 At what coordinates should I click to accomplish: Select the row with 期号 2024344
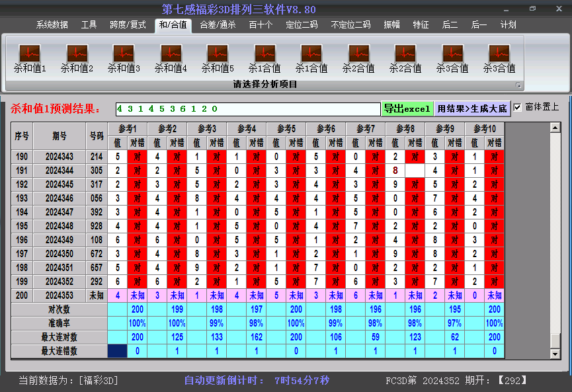pyautogui.click(x=258, y=171)
